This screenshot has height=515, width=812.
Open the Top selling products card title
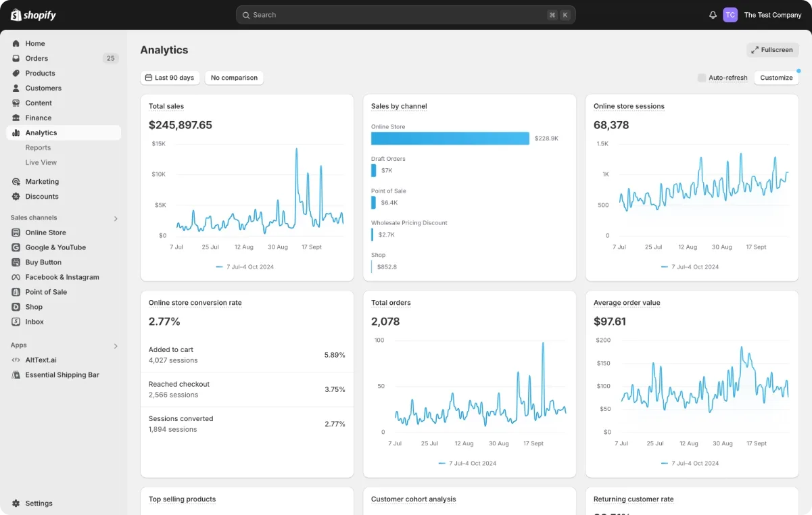(182, 499)
